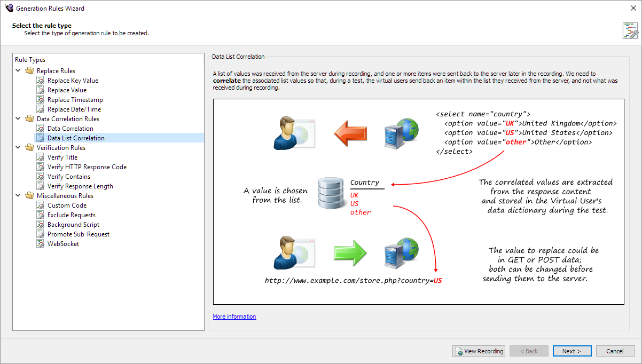This screenshot has width=642, height=364.
Task: Collapse the Data Correlation Rules node
Action: [x=18, y=119]
